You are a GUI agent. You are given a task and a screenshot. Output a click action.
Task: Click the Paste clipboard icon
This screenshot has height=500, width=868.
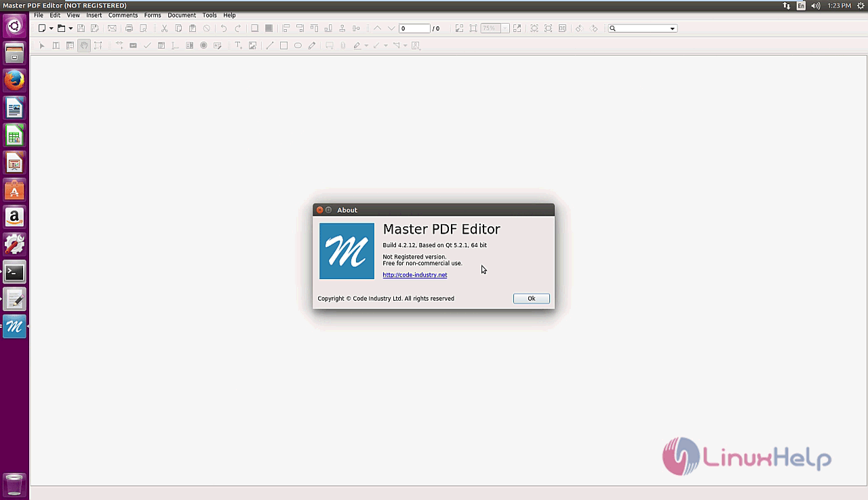click(193, 28)
